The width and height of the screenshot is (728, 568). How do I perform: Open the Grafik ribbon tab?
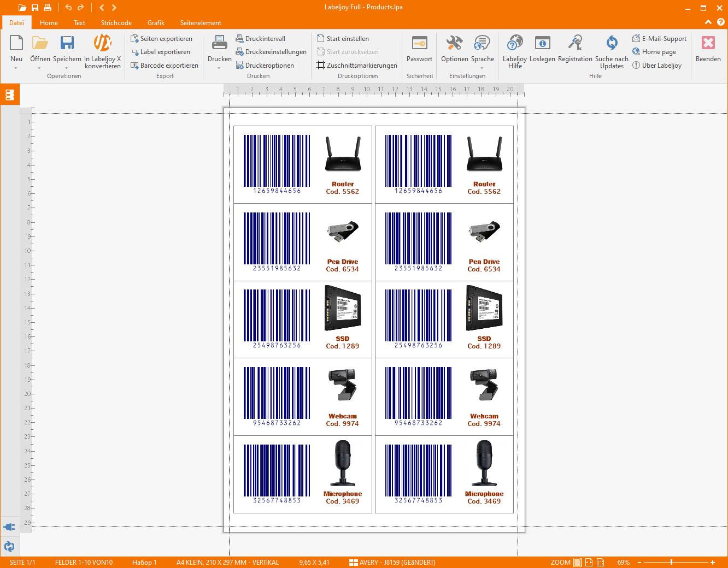(x=156, y=22)
